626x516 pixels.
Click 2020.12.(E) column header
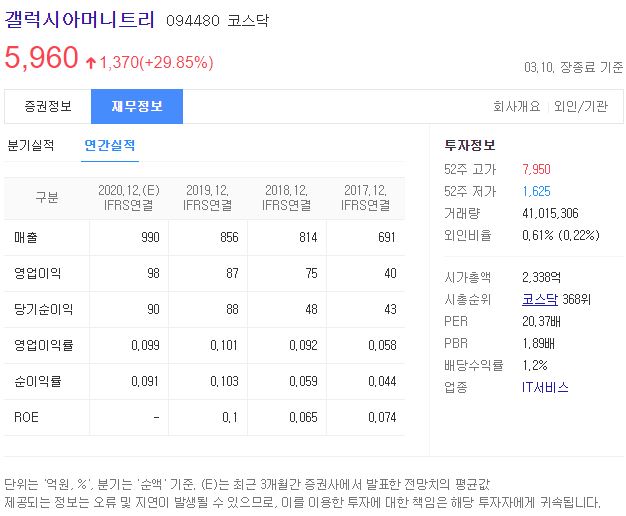pyautogui.click(x=129, y=198)
